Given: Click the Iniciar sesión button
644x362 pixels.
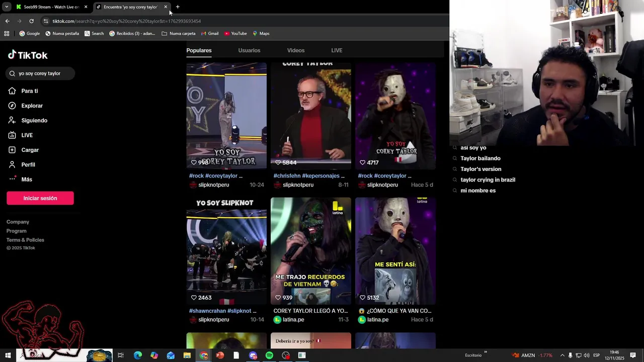Looking at the screenshot, I should (x=40, y=198).
